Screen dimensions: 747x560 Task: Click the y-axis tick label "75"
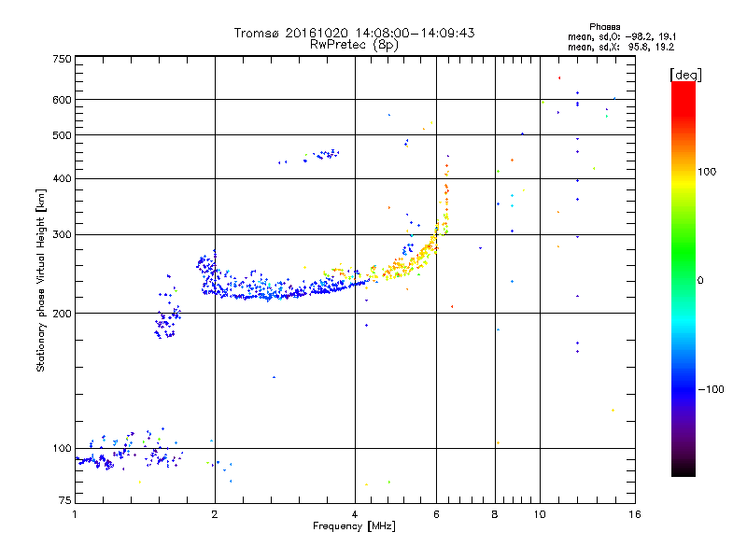pyautogui.click(x=65, y=500)
